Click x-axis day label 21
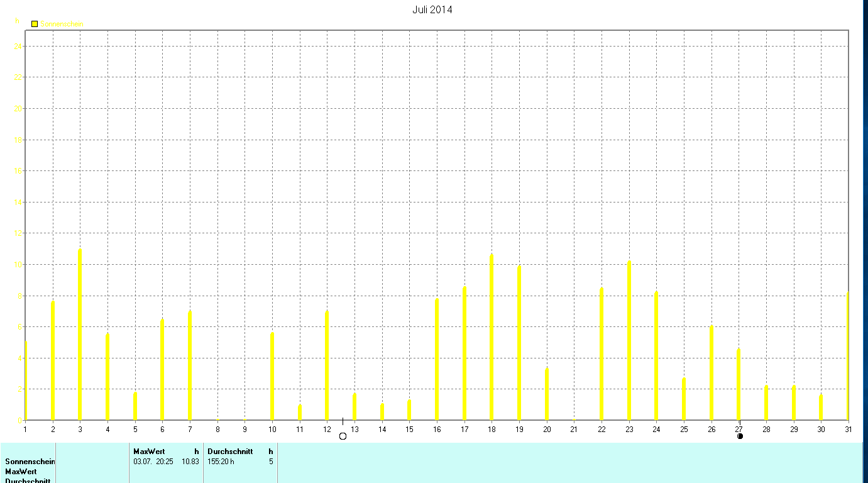 click(x=574, y=429)
